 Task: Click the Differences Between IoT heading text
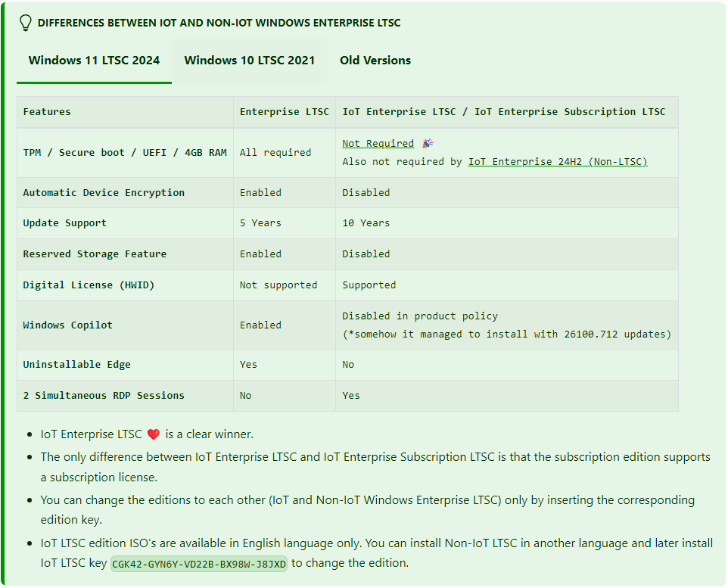[x=219, y=23]
